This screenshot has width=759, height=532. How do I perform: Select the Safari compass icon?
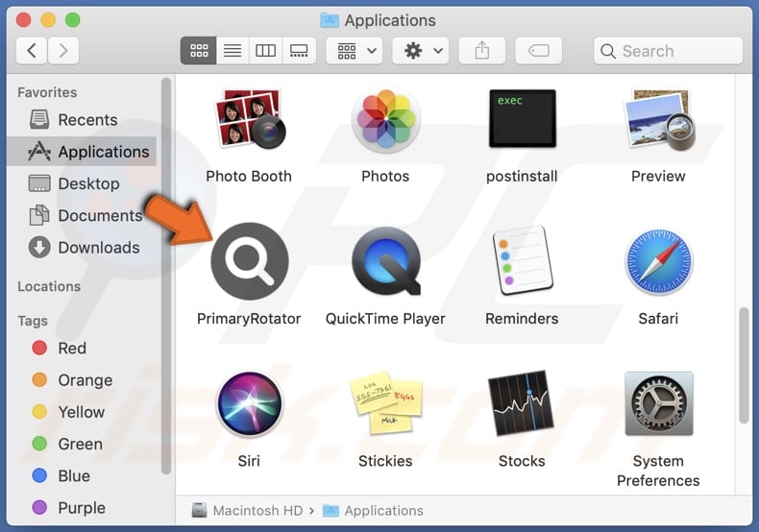point(658,261)
